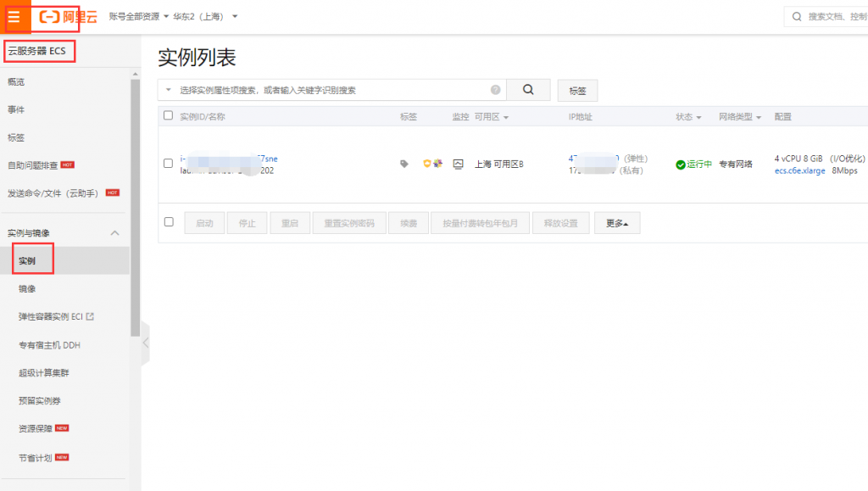Click the 标签 button next to search
This screenshot has height=491, width=868.
click(577, 91)
